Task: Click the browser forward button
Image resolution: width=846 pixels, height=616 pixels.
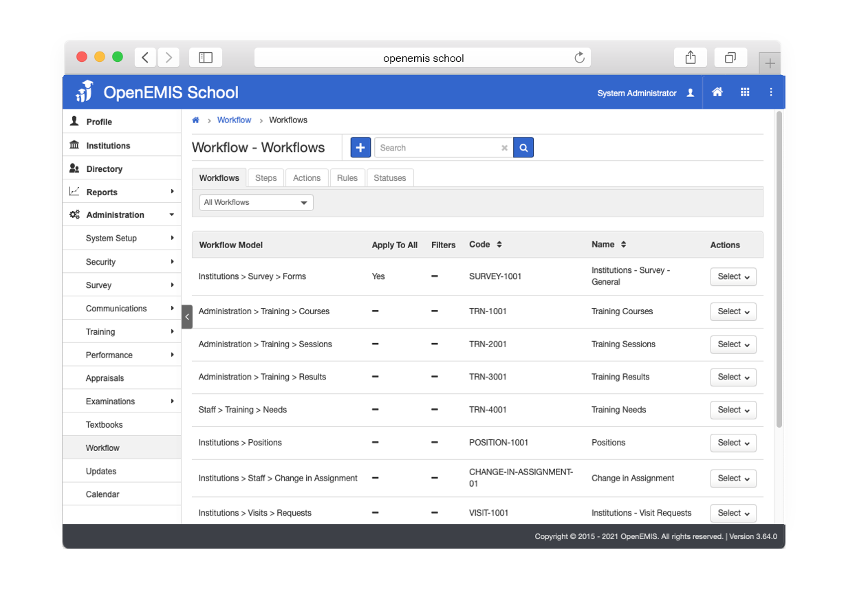Action: point(169,58)
